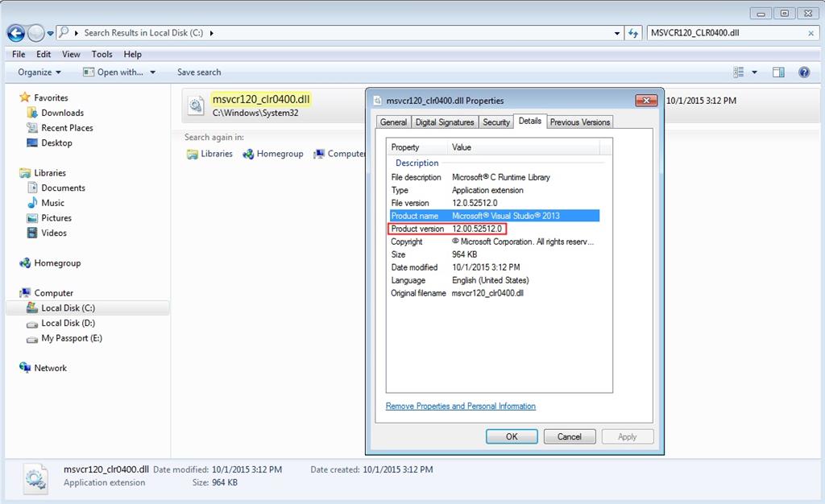Expand the Open with dropdown arrow
The height and width of the screenshot is (504, 825).
152,72
